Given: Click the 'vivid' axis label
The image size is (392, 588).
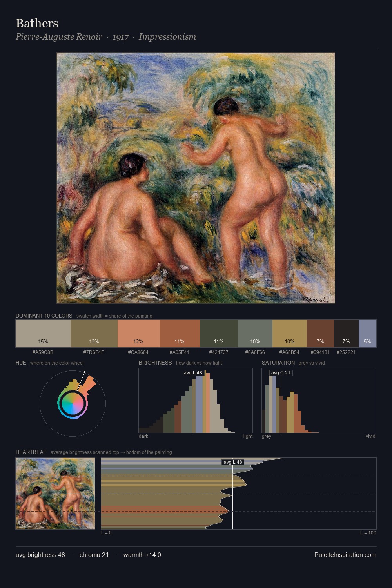Looking at the screenshot, I should click(370, 436).
